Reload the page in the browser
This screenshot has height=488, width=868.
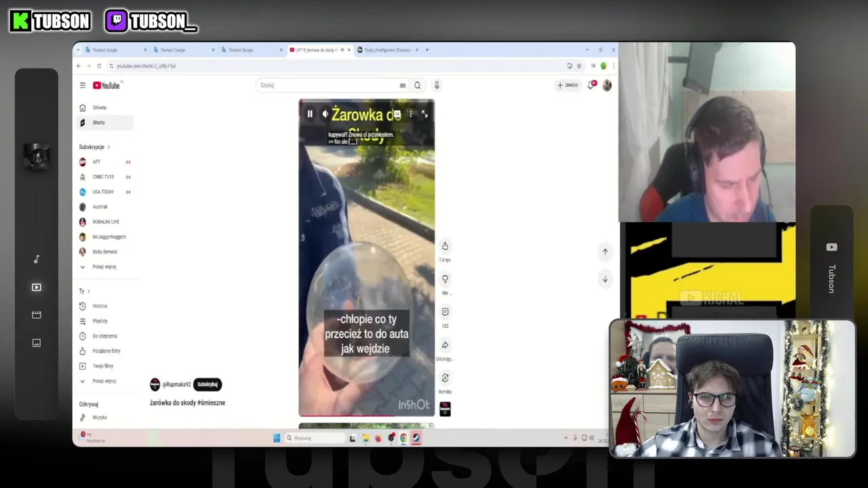[99, 66]
